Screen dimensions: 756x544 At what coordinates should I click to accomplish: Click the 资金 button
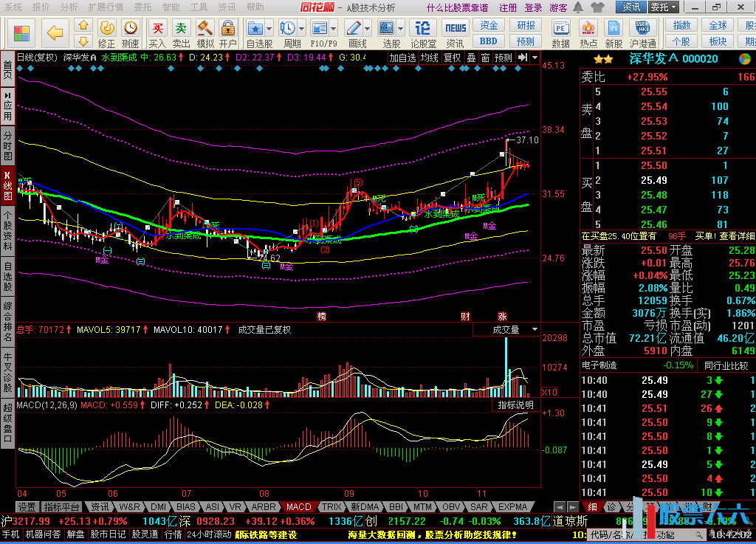coord(489,26)
